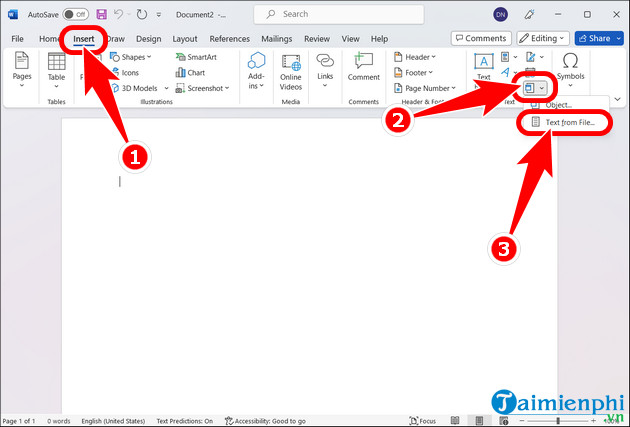Select Web Layout view icon
Viewport: 630px width, 427px height.
503,421
